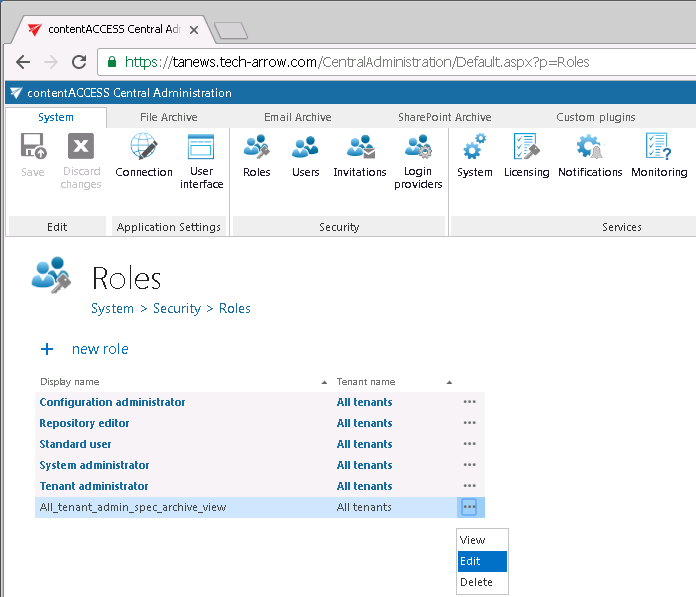Click the Licensing icon
696x597 pixels.
tap(526, 158)
